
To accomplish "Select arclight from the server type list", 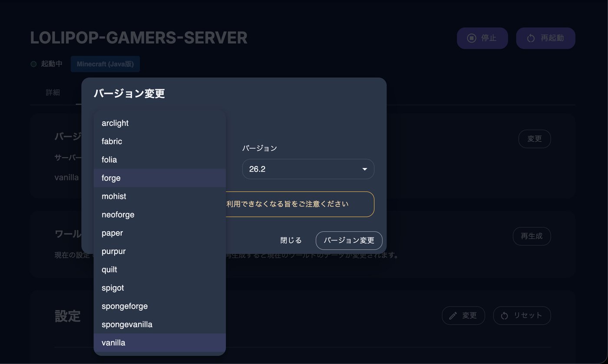I will 159,123.
